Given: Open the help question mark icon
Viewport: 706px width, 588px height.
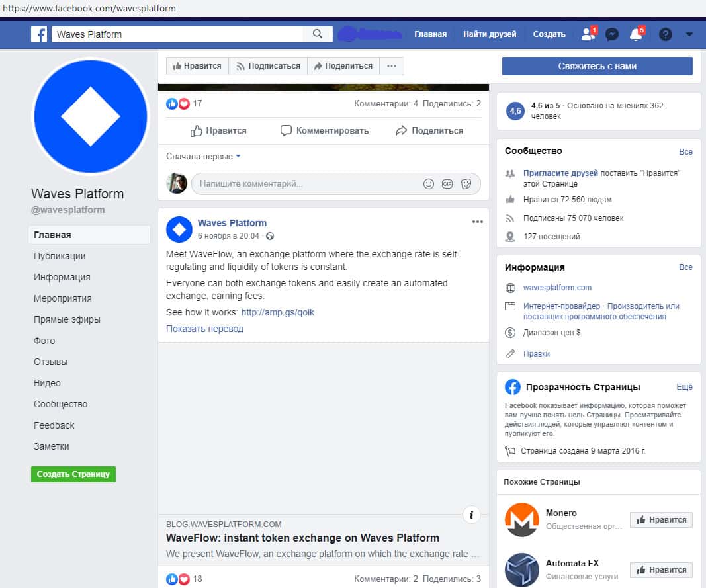Looking at the screenshot, I should (666, 34).
